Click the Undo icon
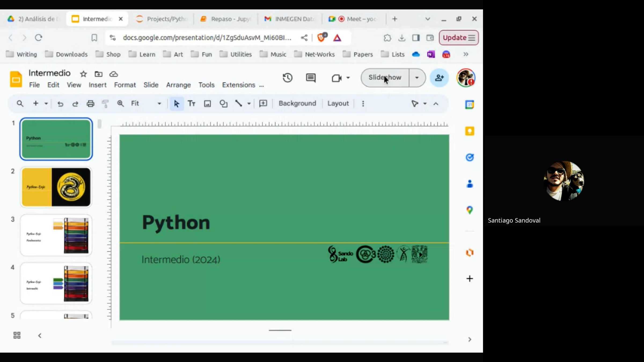This screenshot has width=644, height=362. point(60,104)
